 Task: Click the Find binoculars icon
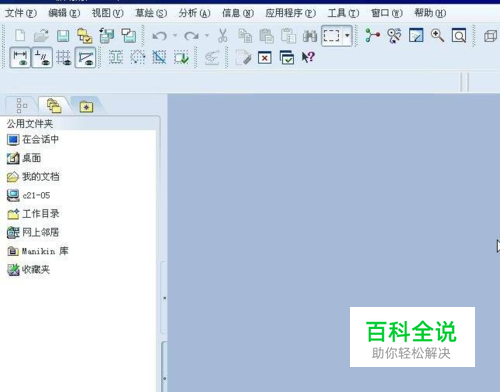[310, 36]
